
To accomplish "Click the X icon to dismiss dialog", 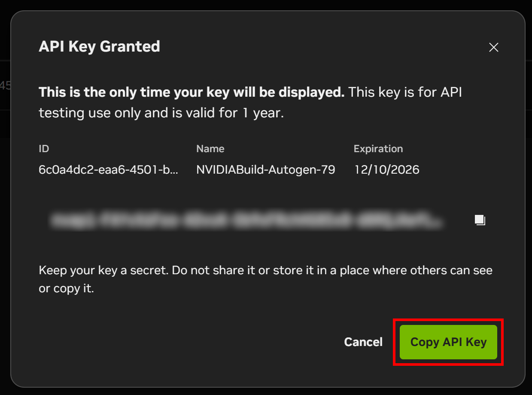I will click(493, 47).
